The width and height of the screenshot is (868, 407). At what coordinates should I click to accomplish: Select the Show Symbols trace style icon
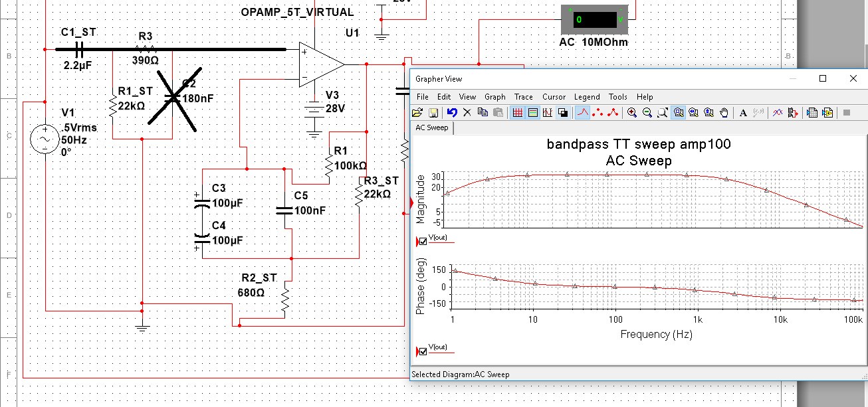[x=597, y=113]
